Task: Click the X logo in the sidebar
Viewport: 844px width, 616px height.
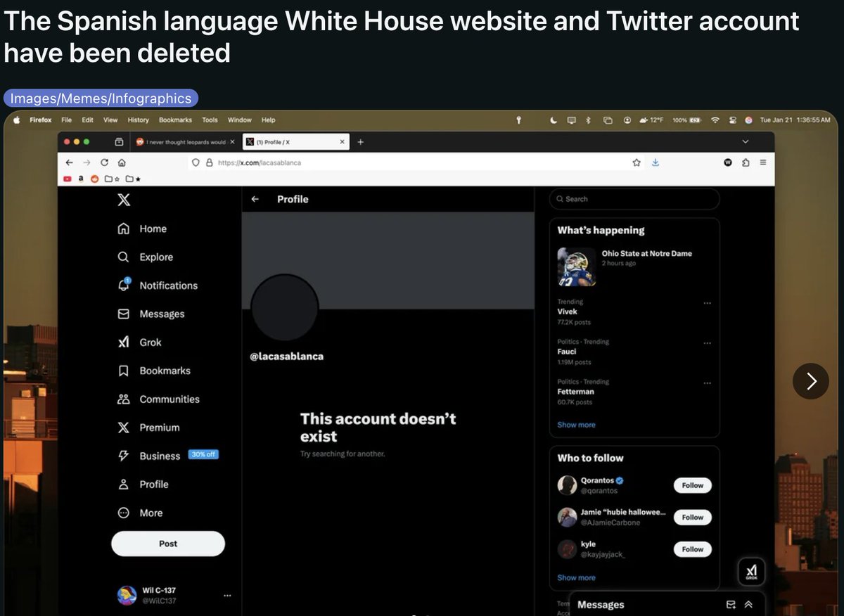Action: 124,200
